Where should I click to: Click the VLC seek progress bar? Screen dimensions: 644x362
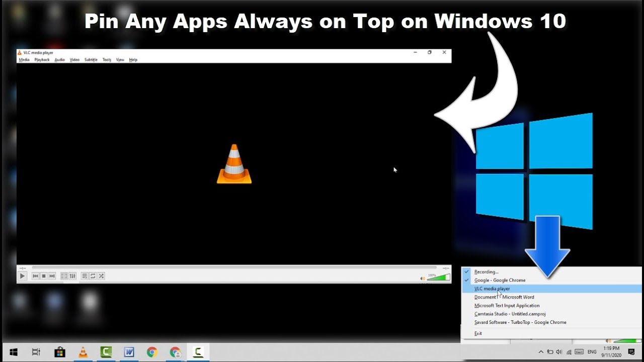[234, 268]
